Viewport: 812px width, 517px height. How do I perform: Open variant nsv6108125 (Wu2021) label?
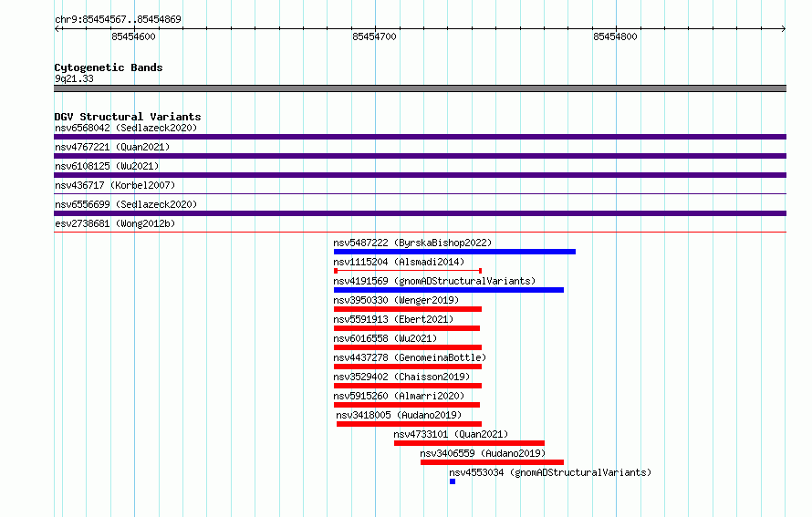coord(107,166)
